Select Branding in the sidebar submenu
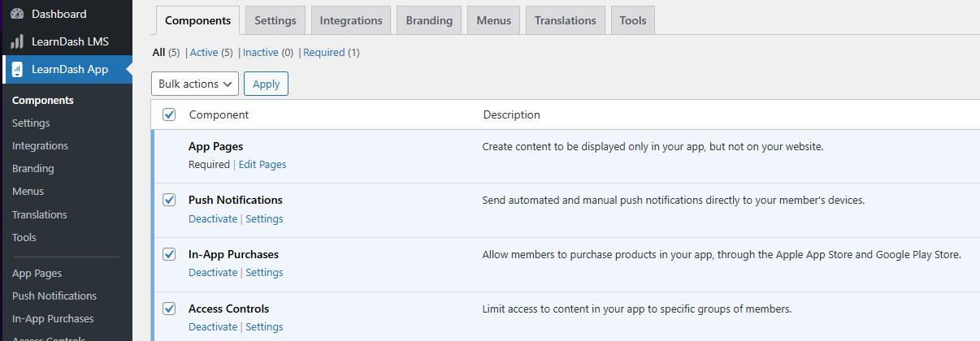Viewport: 980px width, 341px height. 33,169
